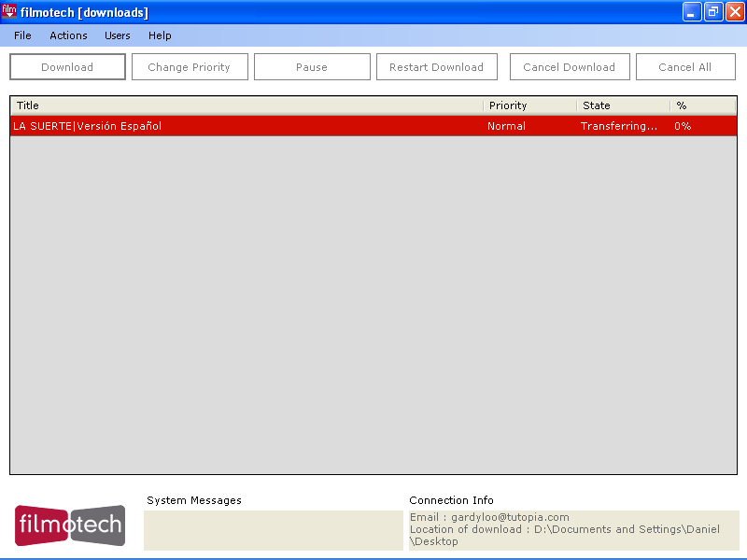Open the File menu
The width and height of the screenshot is (747, 560).
[x=22, y=35]
